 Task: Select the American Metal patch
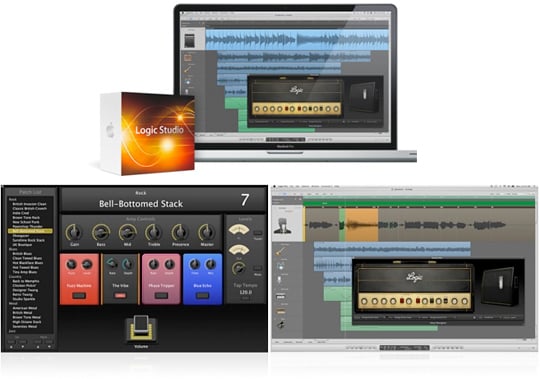(24, 308)
